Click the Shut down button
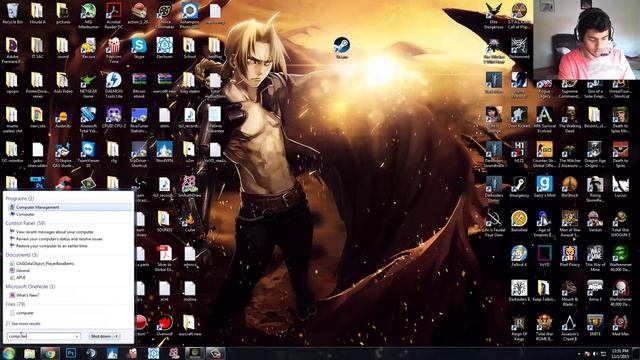The image size is (640, 360). pyautogui.click(x=100, y=336)
